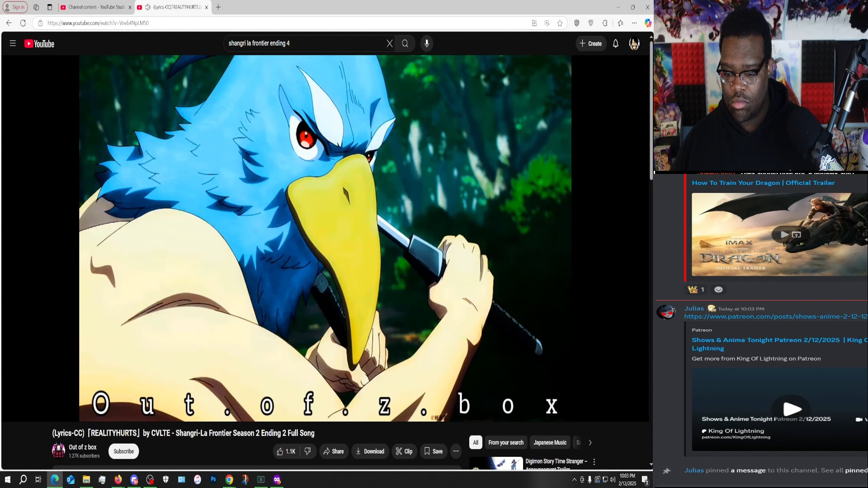Refresh the current browser page
868x488 pixels.
coord(23,23)
